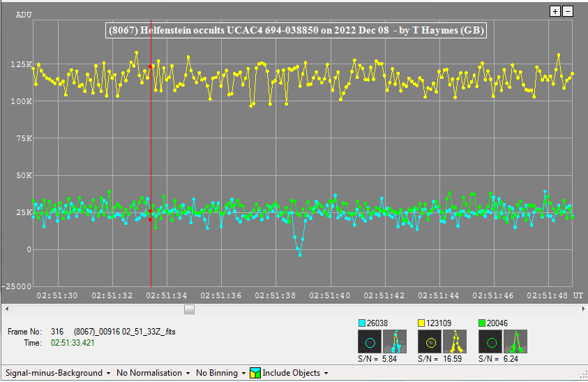Expand the Signal-minus-Background dropdown
Screen dimensions: 588x382
[x=57, y=373]
